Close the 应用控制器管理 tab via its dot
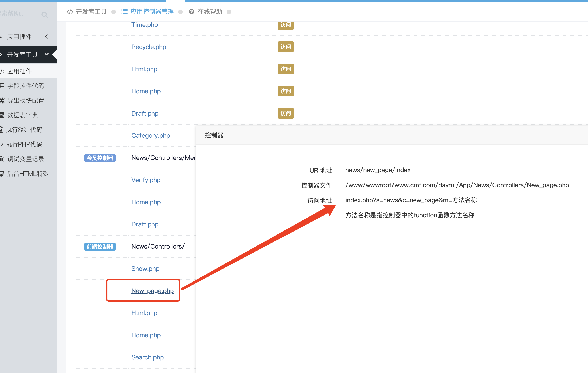 [180, 12]
